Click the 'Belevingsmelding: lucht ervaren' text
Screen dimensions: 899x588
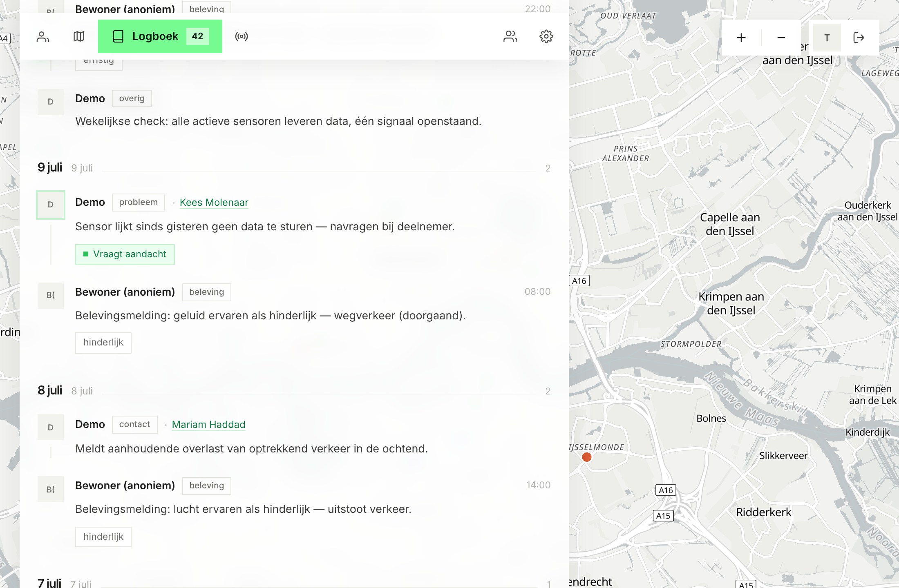coord(243,509)
